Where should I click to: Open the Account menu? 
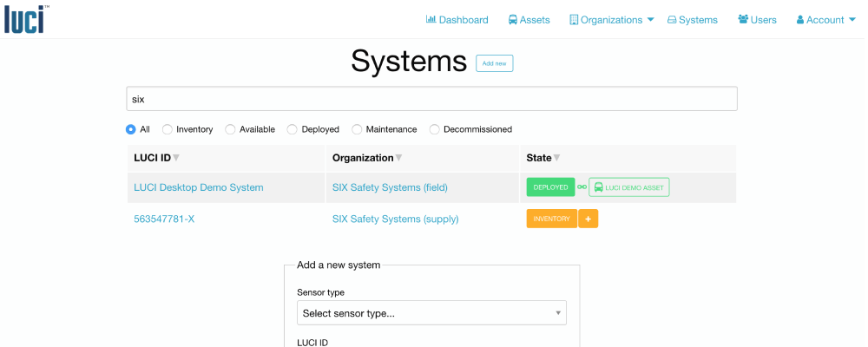tap(826, 20)
